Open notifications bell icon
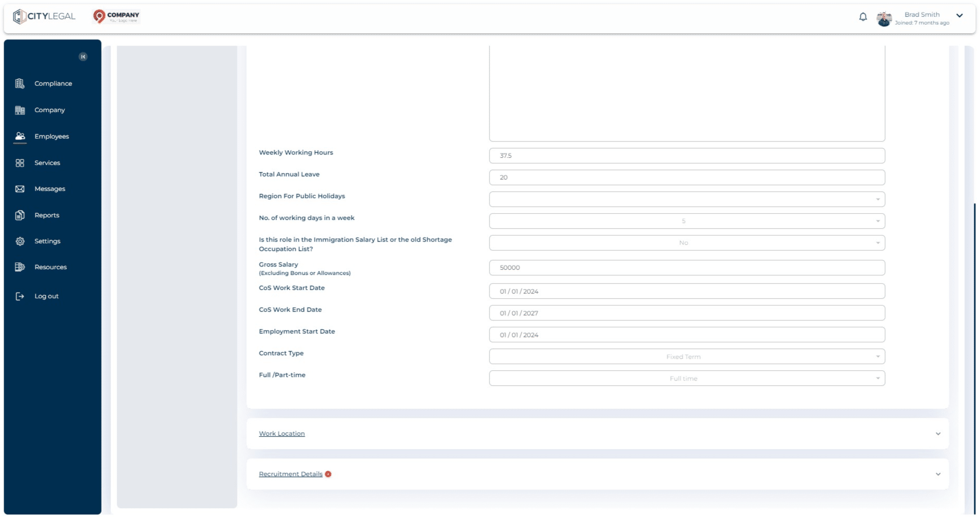Screen dimensions: 980x517 [863, 17]
